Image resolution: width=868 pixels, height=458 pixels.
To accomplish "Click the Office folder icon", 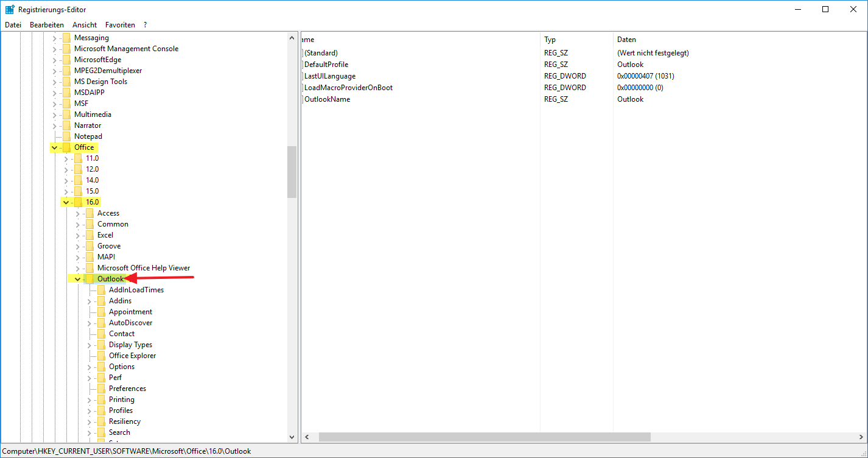I will click(x=66, y=147).
